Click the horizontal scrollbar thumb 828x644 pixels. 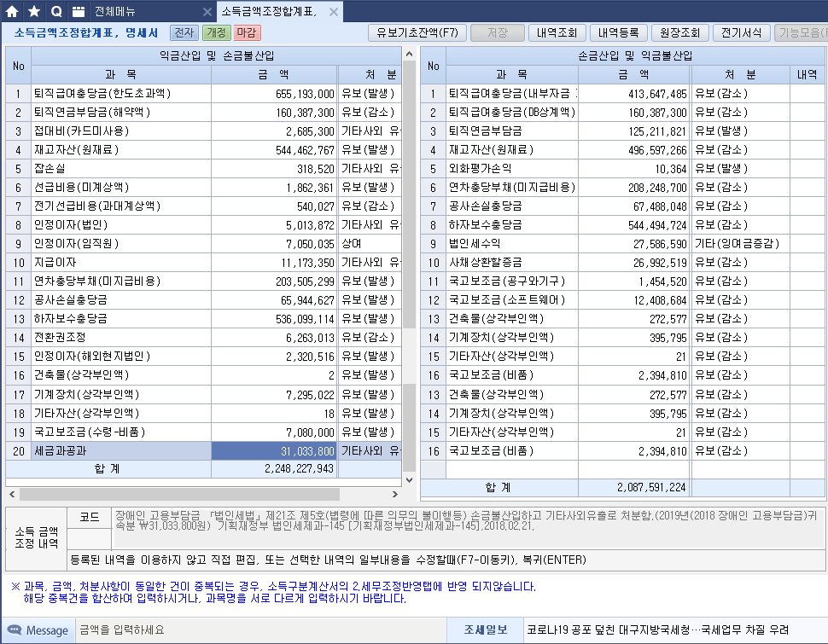tap(179, 494)
